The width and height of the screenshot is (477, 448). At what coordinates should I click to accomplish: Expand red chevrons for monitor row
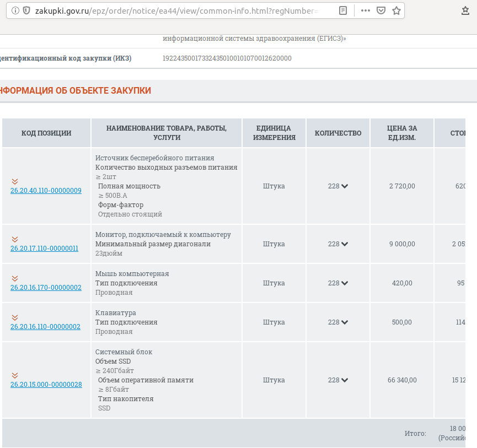(15, 239)
